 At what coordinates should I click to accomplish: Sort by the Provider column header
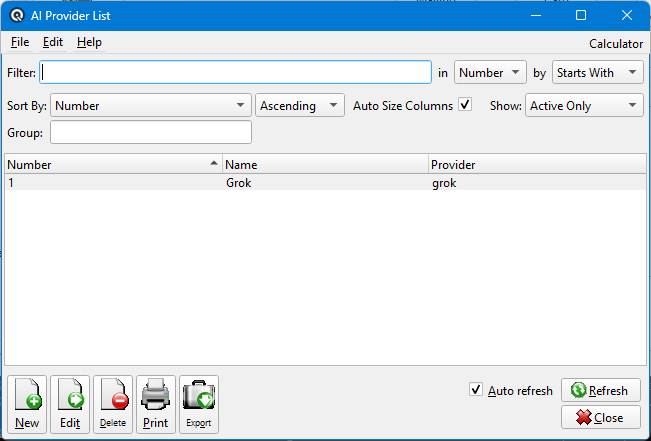537,164
